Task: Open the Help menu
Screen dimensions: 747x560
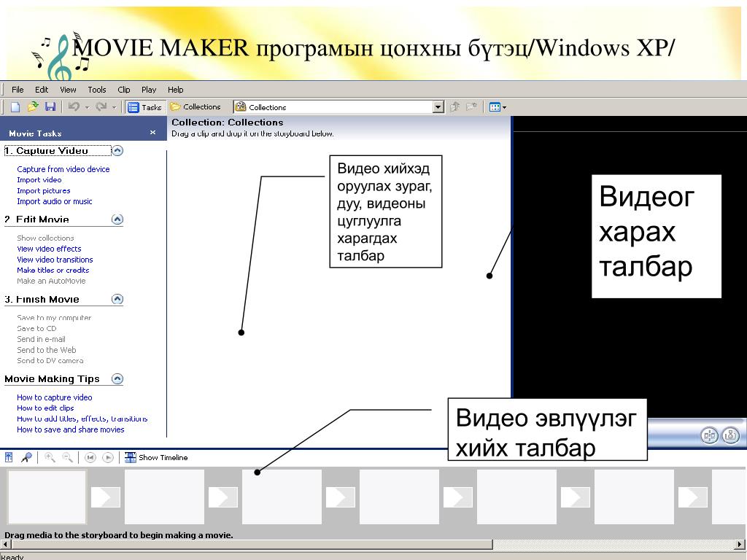Action: tap(175, 90)
